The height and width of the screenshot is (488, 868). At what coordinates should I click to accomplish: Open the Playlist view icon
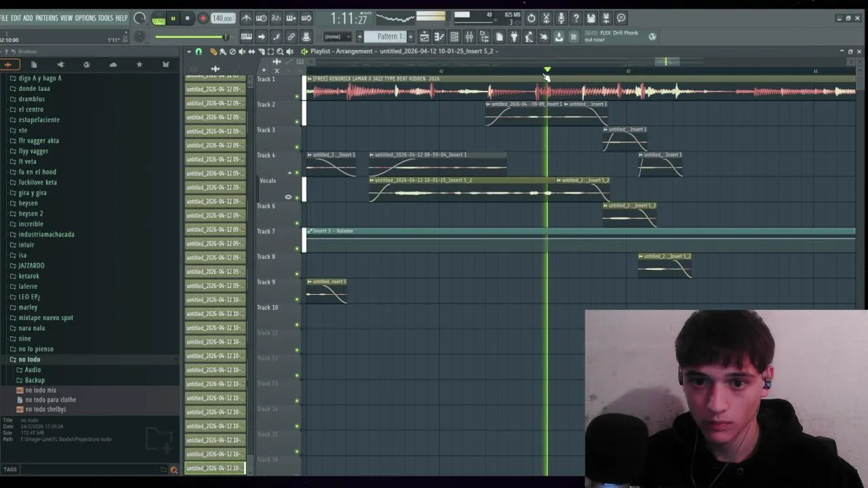pyautogui.click(x=425, y=37)
